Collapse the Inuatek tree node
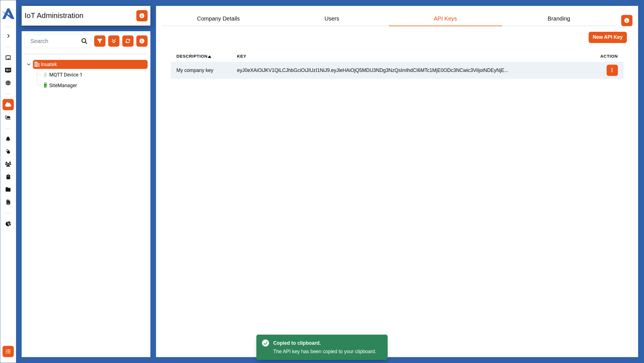644x363 pixels. pyautogui.click(x=29, y=64)
